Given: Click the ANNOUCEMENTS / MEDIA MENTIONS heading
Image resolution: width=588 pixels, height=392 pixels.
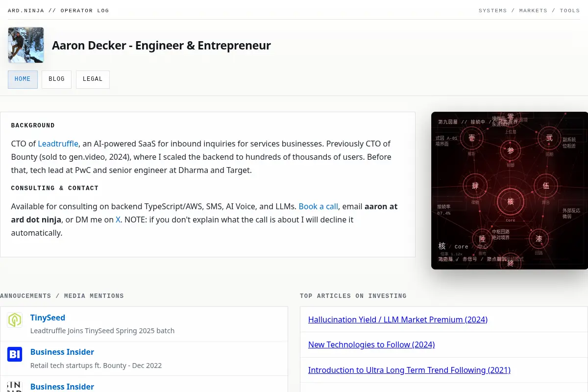Looking at the screenshot, I should [62, 296].
